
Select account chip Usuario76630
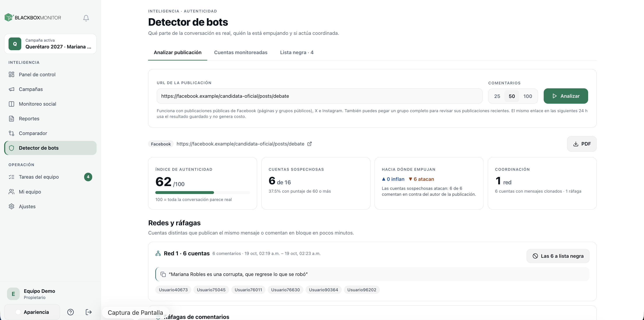(285, 290)
